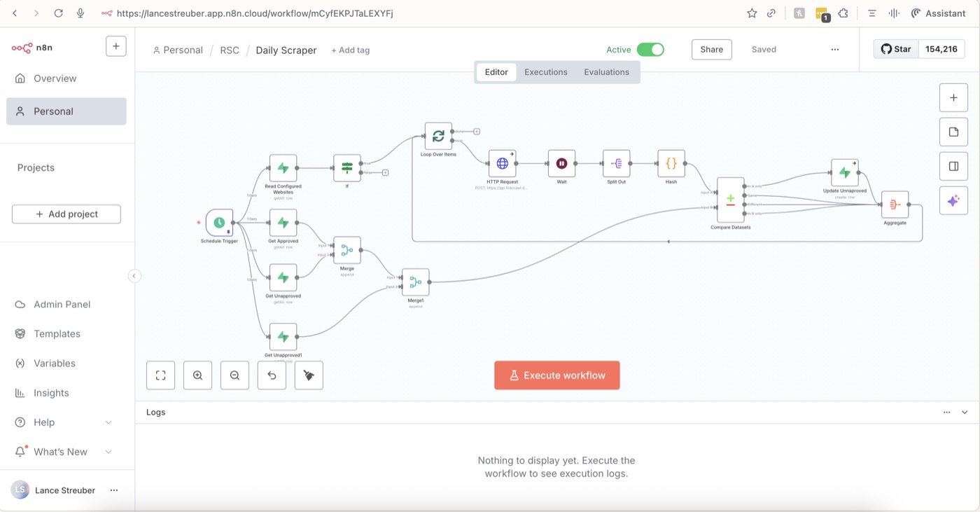This screenshot has width=980, height=512.
Task: Click the sidebar create plus button
Action: 115,46
